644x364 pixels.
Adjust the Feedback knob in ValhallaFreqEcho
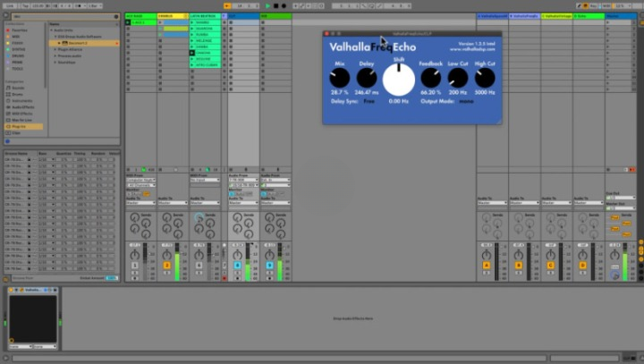pos(431,78)
